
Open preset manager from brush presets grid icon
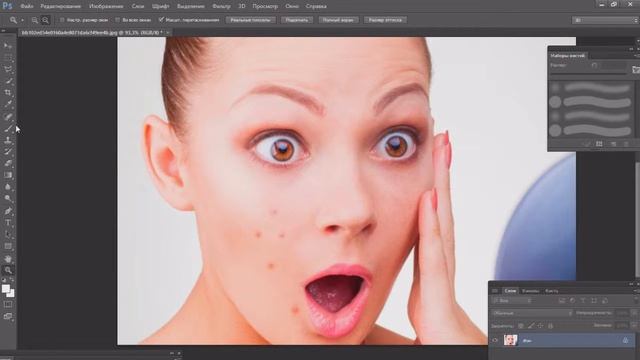599,144
